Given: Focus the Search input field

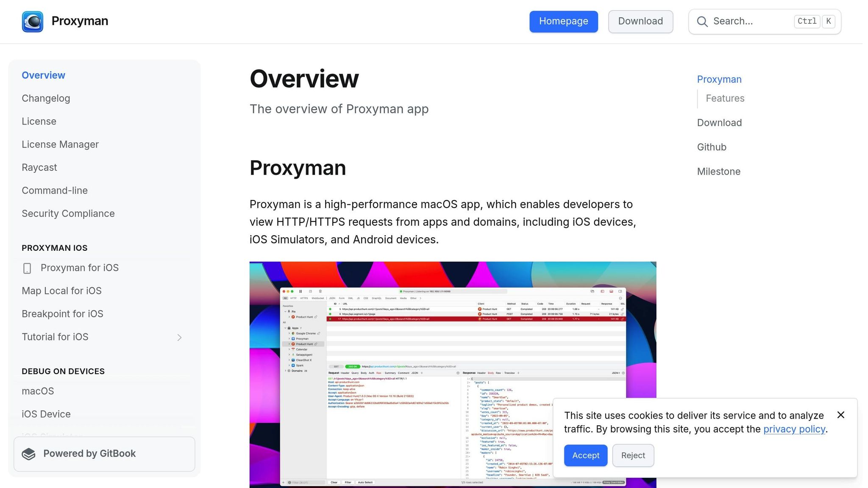Looking at the screenshot, I should [750, 22].
